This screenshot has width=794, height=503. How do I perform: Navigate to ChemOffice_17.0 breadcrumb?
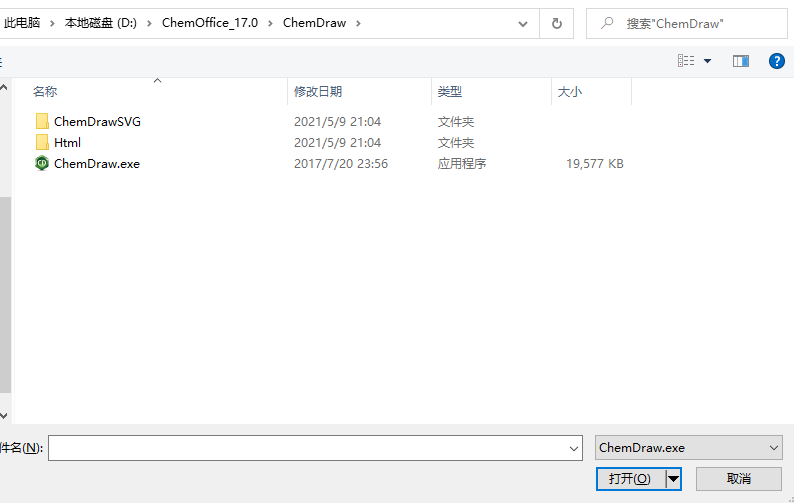coord(210,23)
